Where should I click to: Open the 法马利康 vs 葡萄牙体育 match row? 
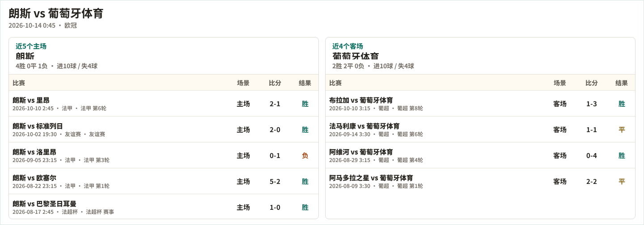[480, 129]
